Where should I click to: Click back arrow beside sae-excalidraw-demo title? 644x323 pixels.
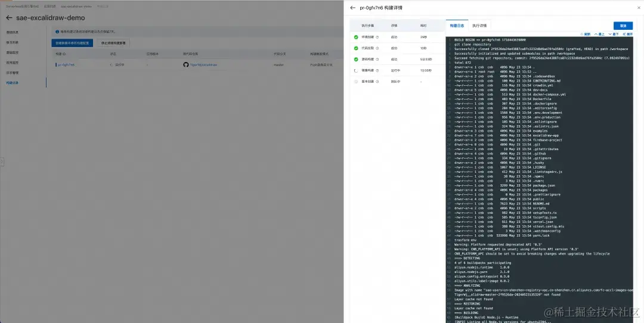[9, 18]
